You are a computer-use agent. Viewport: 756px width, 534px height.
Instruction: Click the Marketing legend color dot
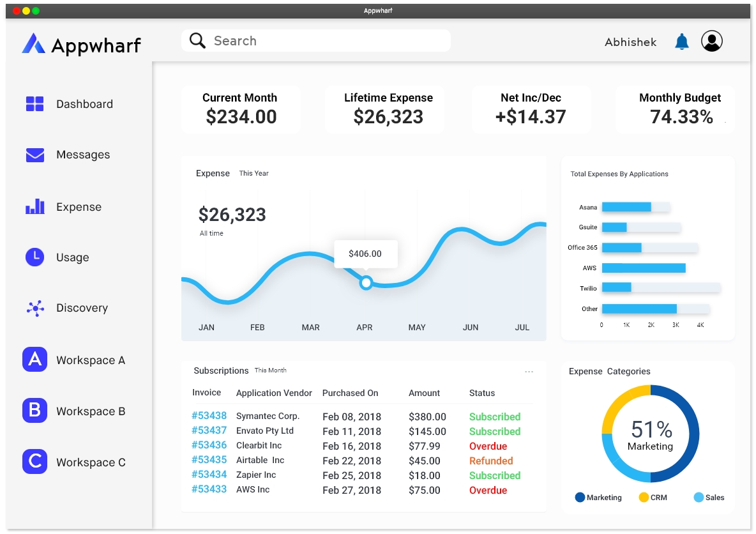click(x=580, y=498)
